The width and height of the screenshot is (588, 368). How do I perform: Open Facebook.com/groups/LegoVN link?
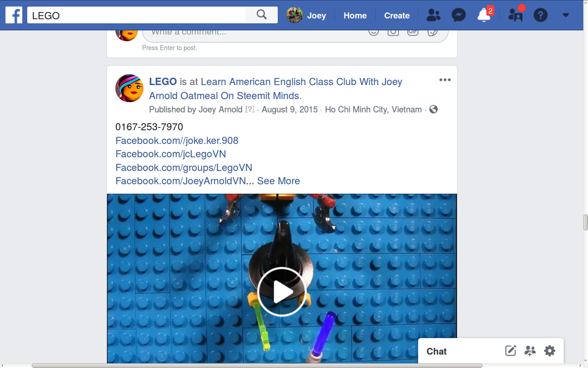tap(184, 167)
